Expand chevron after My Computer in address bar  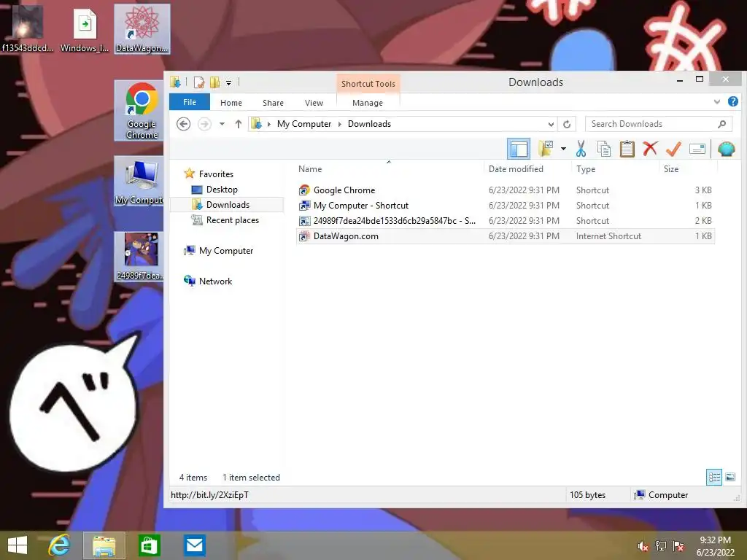[340, 124]
